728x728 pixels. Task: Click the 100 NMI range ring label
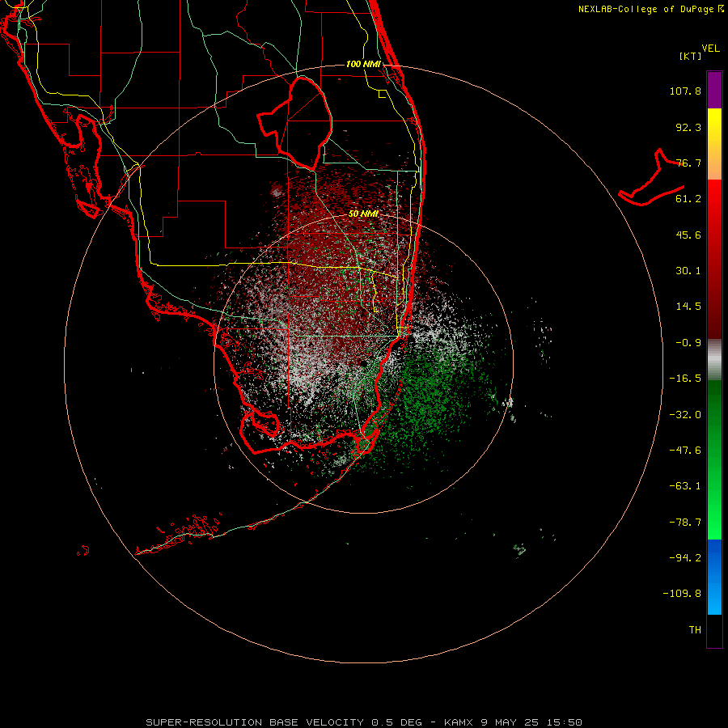[363, 64]
